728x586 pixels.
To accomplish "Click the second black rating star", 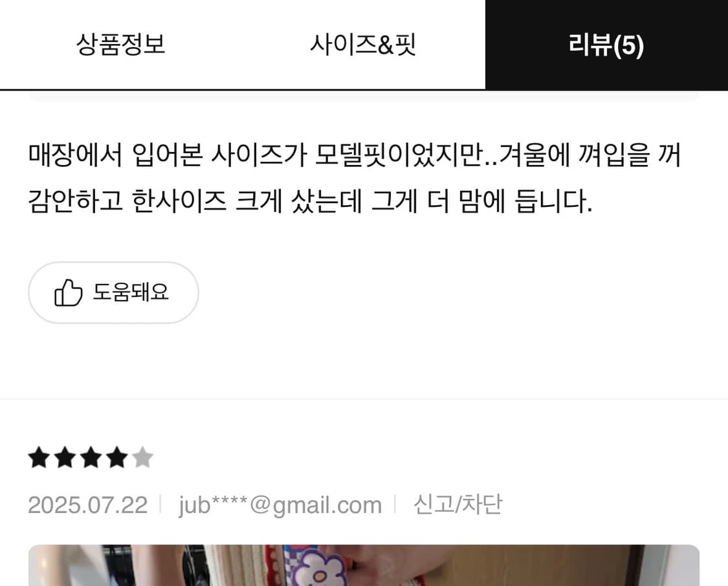I will click(x=65, y=457).
